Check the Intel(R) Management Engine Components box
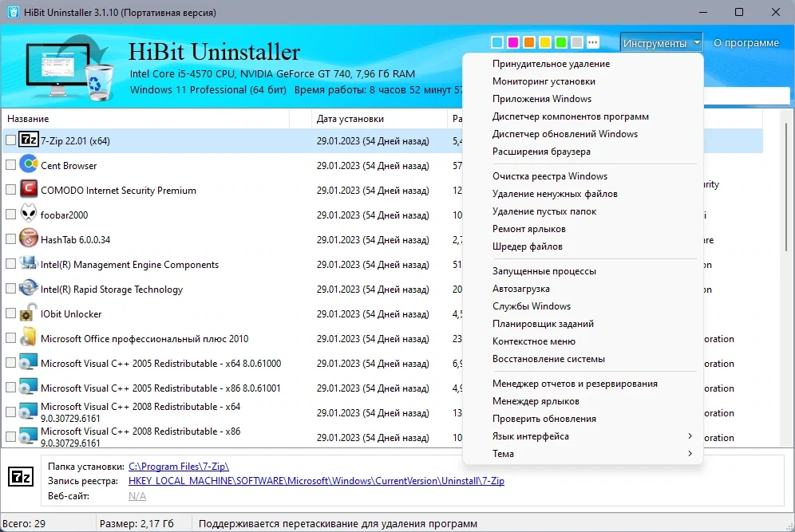Viewport: 795px width, 532px height. pyautogui.click(x=10, y=263)
